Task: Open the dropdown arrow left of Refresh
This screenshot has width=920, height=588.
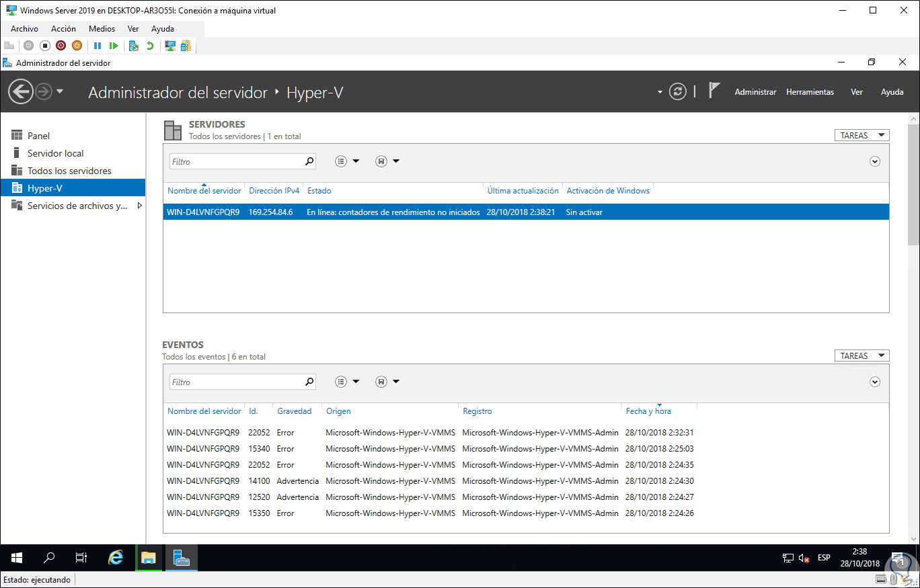Action: pos(660,92)
